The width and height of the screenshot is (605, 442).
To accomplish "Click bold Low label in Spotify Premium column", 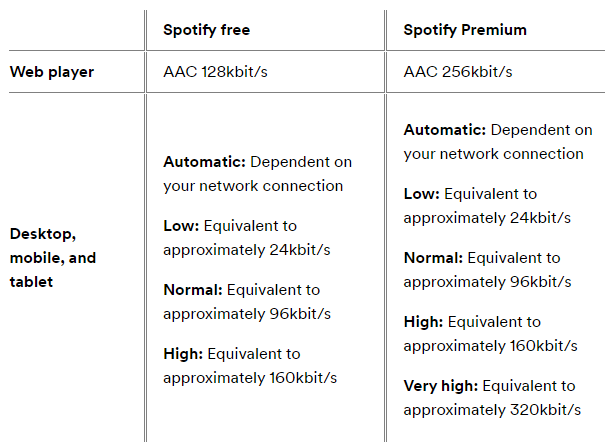I will 421,193.
